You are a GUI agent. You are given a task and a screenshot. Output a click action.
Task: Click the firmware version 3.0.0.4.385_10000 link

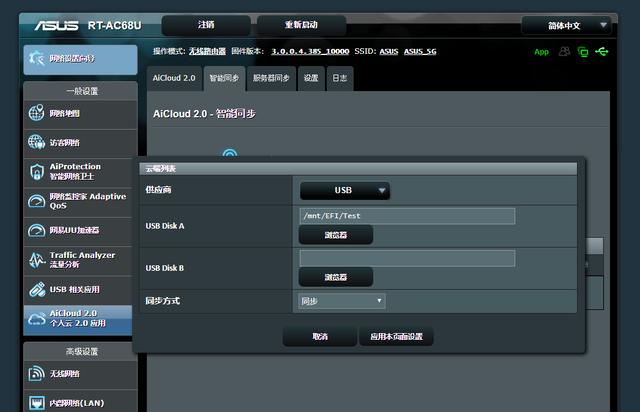click(x=310, y=51)
